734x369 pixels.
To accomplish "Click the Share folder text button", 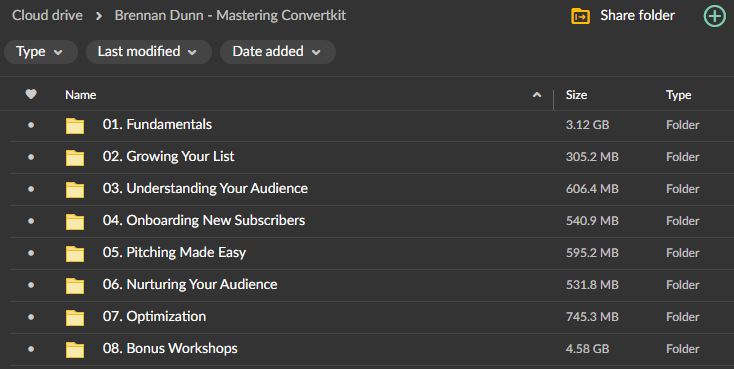I will coord(637,15).
